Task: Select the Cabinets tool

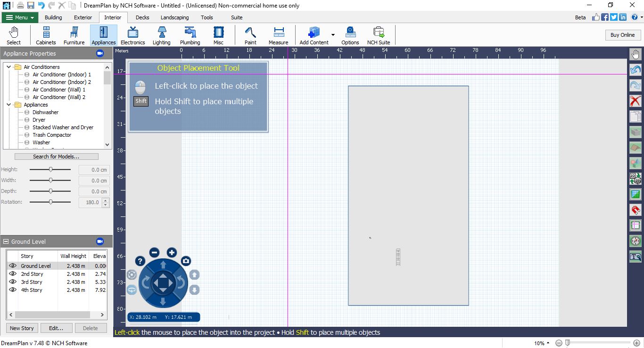Action: [46, 35]
